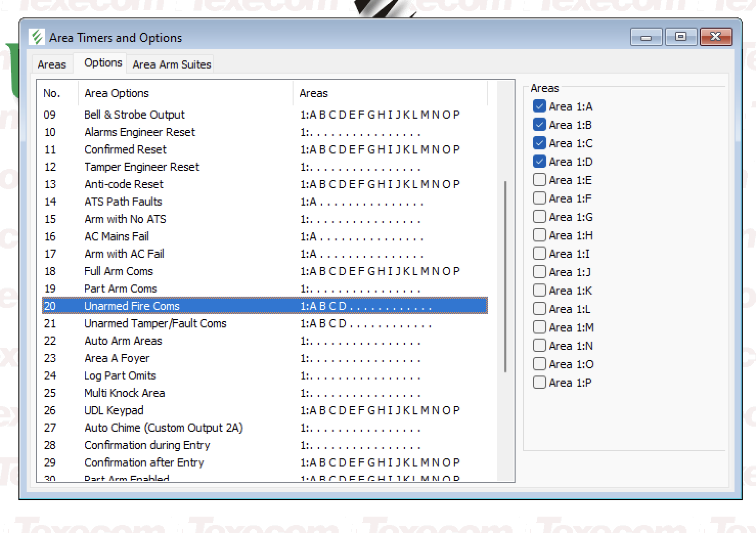
Task: Switch to the Areas tab
Action: tap(52, 64)
